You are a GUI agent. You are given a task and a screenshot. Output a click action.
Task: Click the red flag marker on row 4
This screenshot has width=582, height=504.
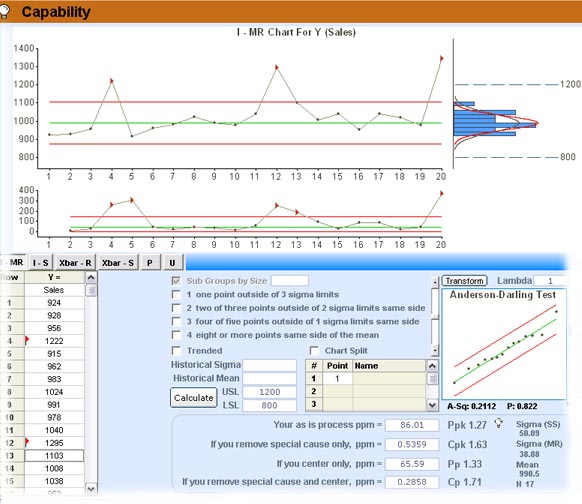[27, 340]
